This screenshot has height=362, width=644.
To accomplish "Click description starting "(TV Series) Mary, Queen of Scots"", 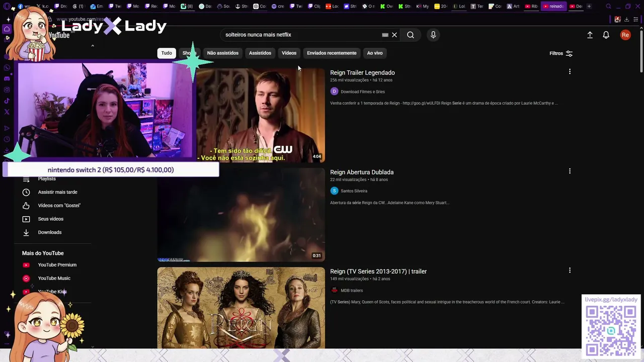I will tap(447, 302).
